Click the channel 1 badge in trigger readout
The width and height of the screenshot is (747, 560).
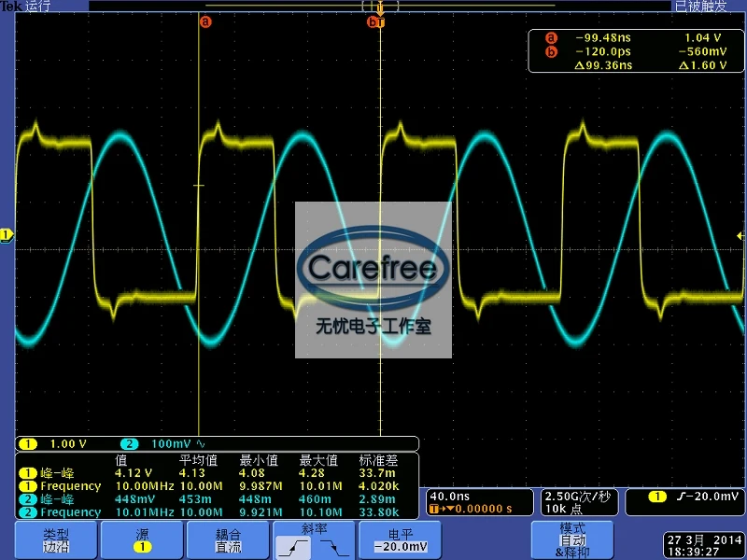(x=657, y=497)
